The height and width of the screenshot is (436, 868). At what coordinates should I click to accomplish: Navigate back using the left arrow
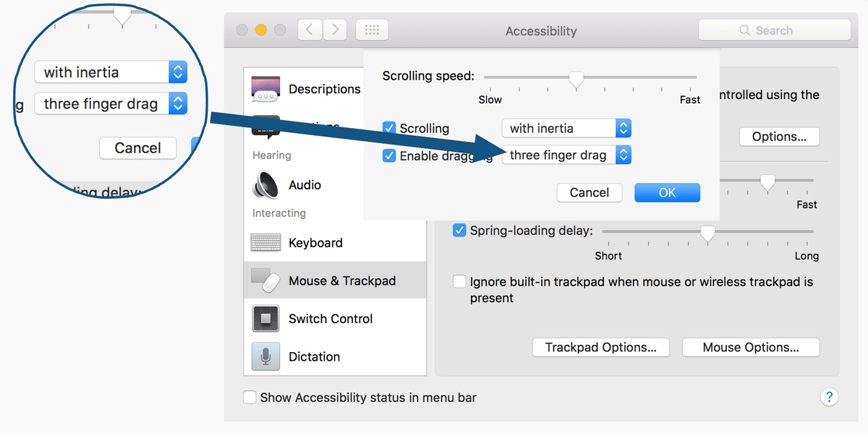(x=309, y=30)
